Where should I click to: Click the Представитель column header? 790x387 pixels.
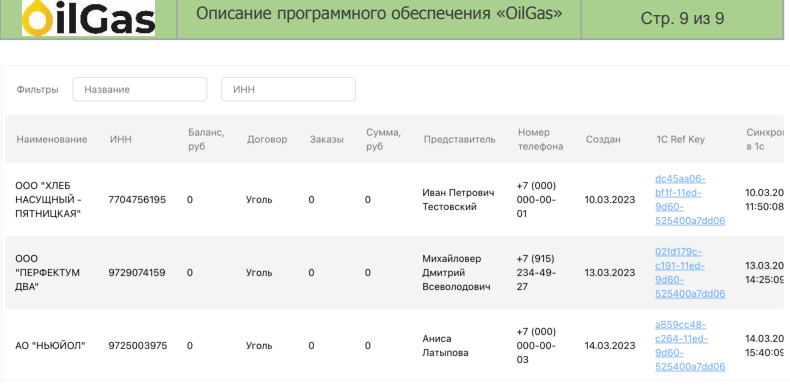(x=459, y=140)
